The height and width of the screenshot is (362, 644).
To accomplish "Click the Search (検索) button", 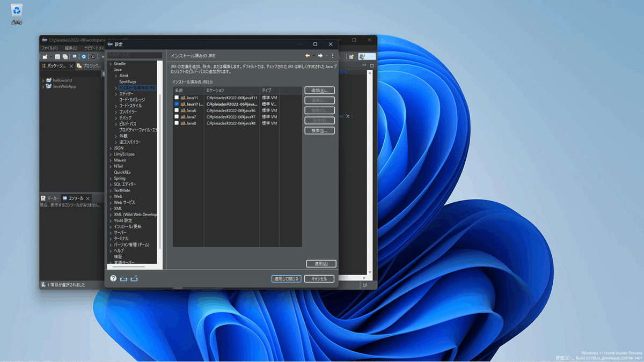I will coord(319,130).
